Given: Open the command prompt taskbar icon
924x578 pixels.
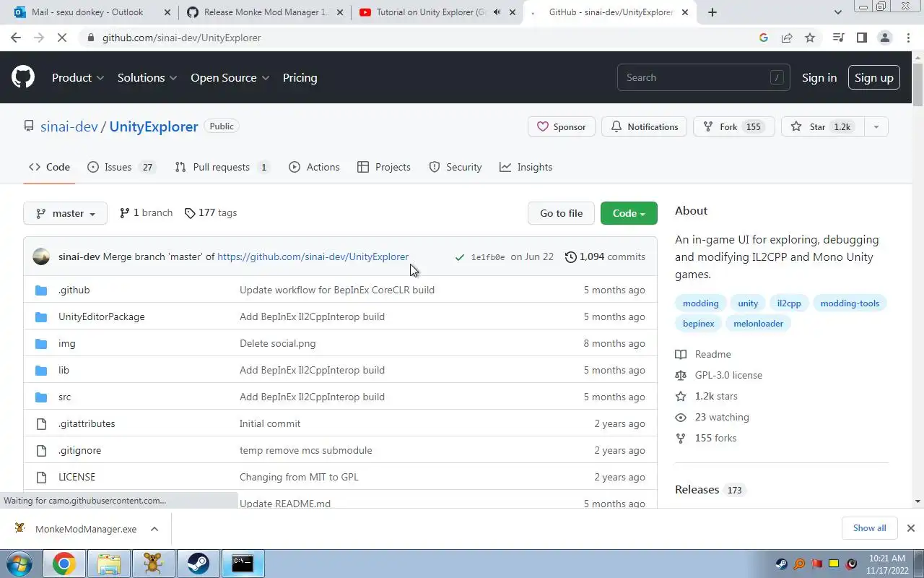Looking at the screenshot, I should click(243, 564).
